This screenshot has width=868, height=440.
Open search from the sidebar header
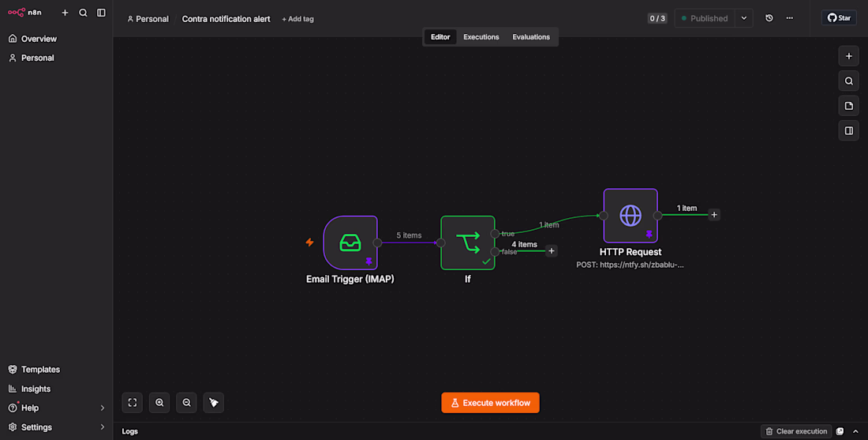83,12
